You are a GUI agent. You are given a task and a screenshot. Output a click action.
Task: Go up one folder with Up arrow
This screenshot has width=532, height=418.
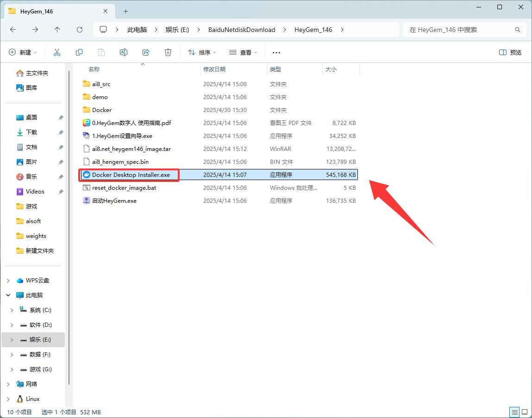click(x=57, y=30)
